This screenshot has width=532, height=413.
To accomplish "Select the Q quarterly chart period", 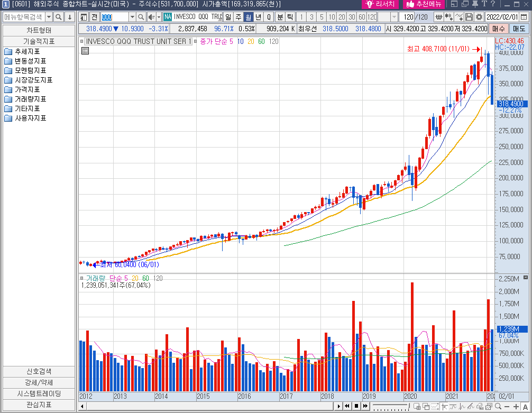I will coord(269,17).
